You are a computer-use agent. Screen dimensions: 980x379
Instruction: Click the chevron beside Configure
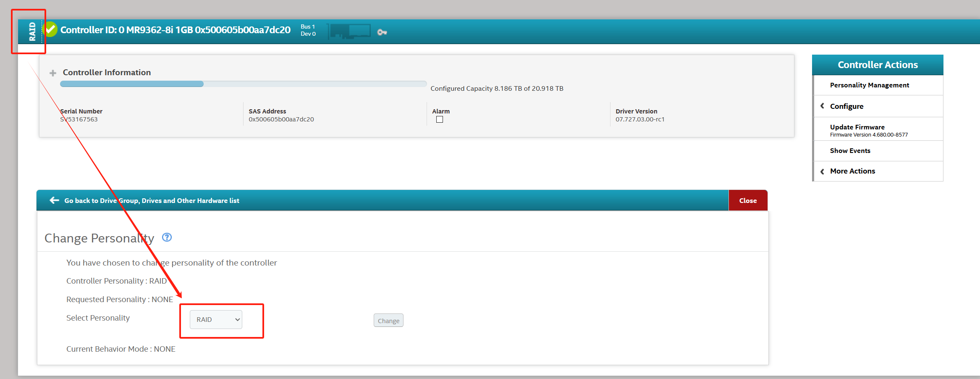coord(822,106)
